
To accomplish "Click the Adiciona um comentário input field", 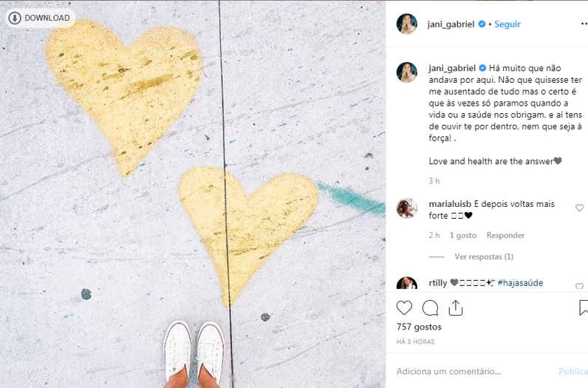I will [474, 372].
